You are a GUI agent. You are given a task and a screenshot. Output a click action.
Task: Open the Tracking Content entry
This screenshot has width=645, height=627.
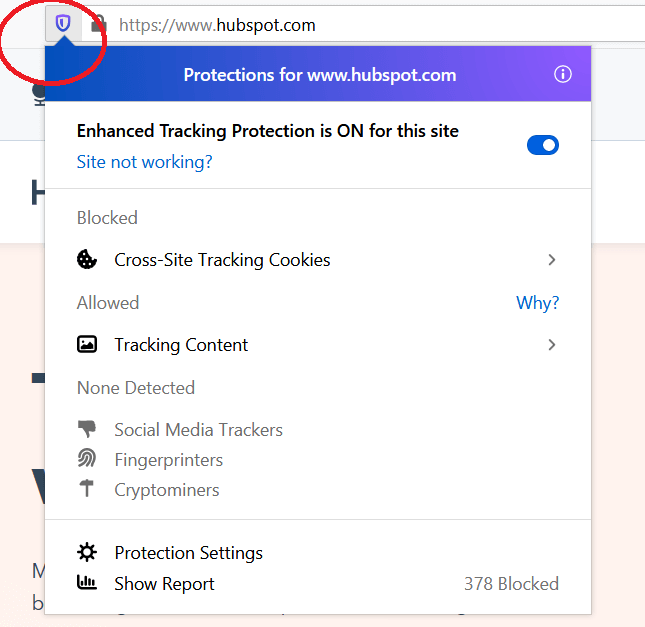pos(181,345)
